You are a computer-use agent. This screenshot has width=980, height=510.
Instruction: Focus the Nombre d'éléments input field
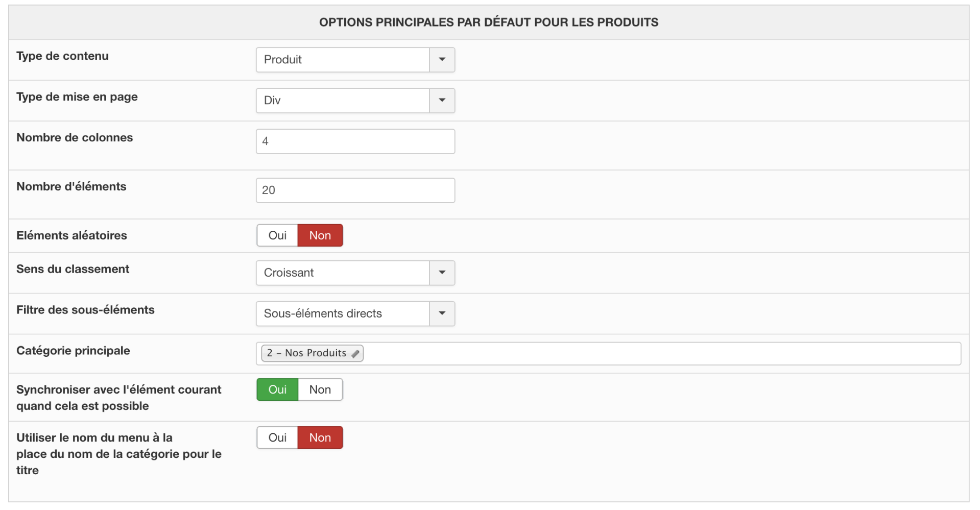tap(355, 190)
